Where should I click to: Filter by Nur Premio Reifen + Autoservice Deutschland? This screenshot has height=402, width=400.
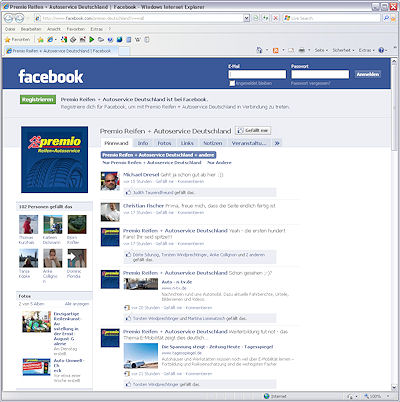point(152,163)
